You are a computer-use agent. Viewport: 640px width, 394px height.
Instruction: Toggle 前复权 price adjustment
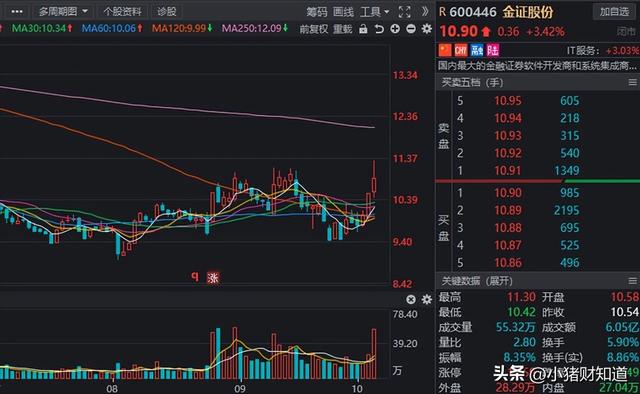tap(313, 29)
